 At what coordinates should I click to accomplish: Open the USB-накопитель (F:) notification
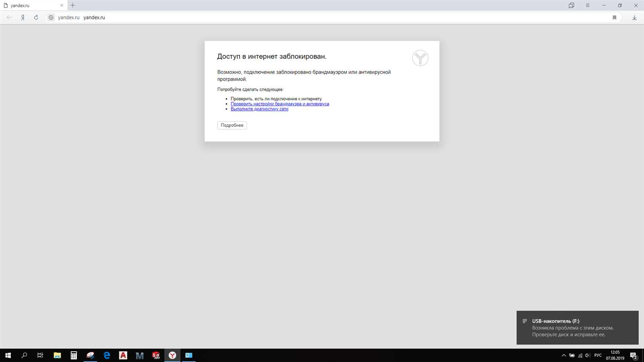[x=577, y=328]
